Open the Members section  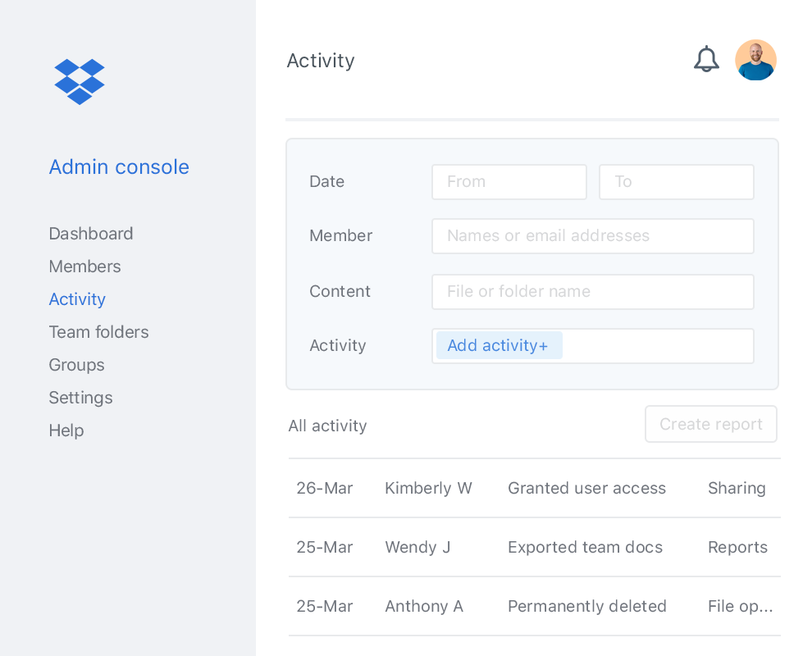pyautogui.click(x=84, y=266)
